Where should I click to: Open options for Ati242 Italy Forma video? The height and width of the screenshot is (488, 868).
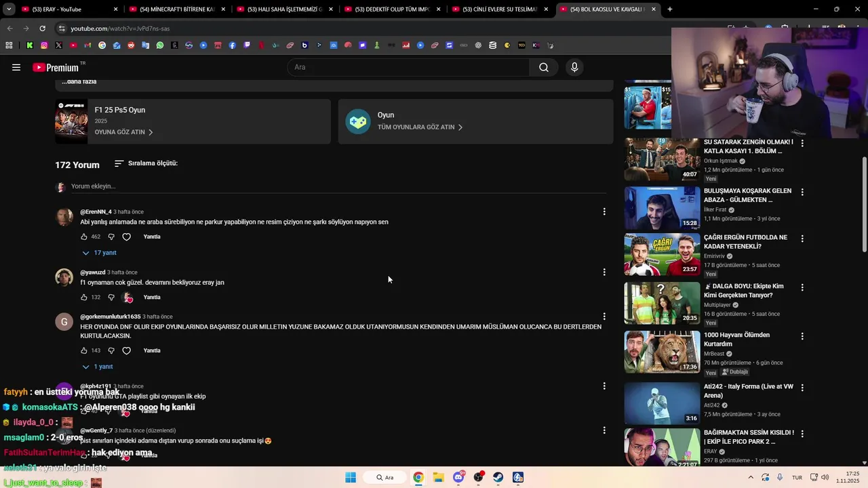[x=802, y=388]
